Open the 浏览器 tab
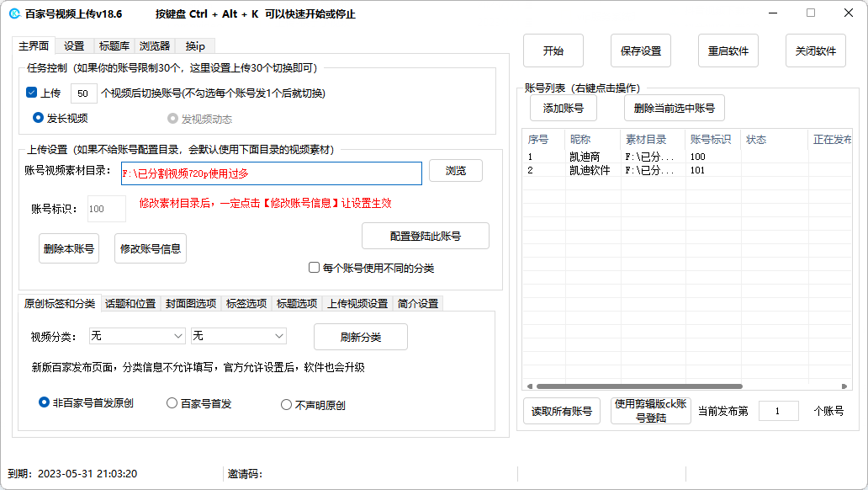The width and height of the screenshot is (868, 490). [x=155, y=46]
